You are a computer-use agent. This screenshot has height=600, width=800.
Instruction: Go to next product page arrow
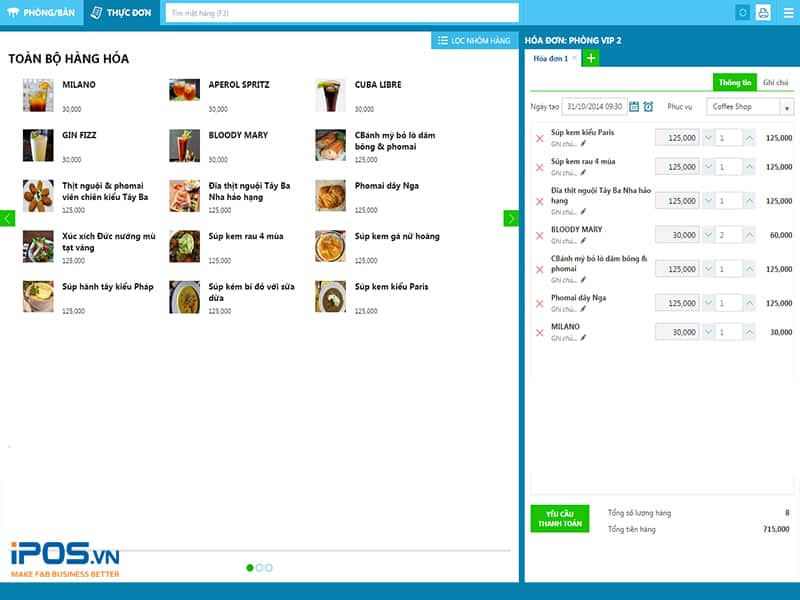[x=511, y=218]
